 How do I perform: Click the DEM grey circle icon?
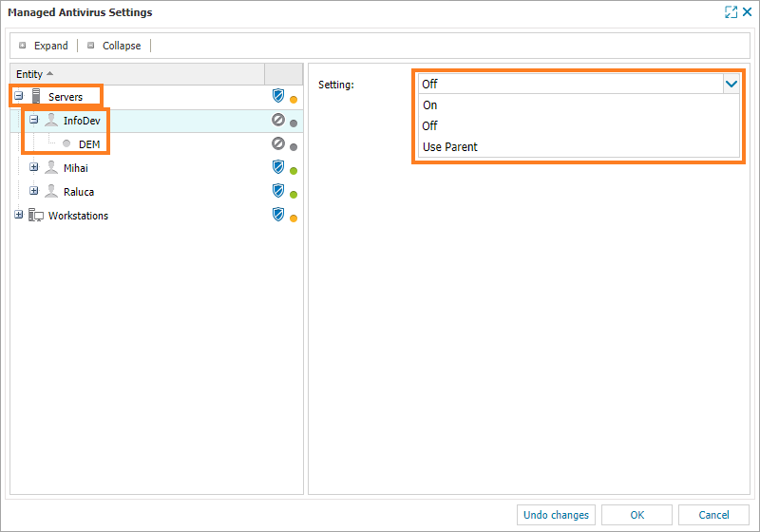point(66,143)
